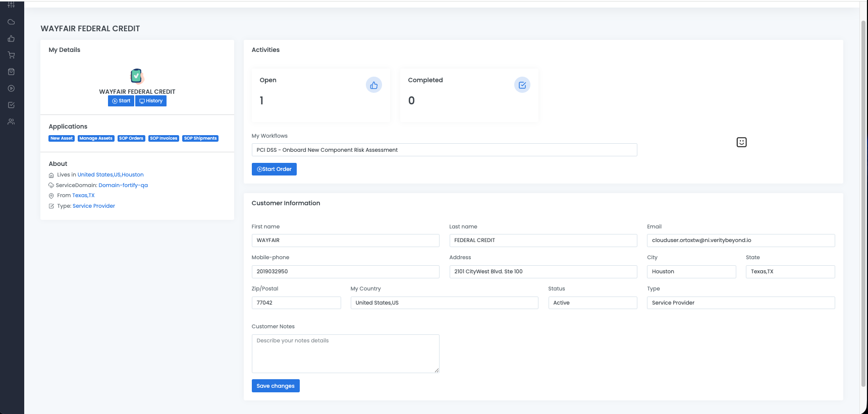
Task: Click the Service Provider link in About
Action: 94,206
